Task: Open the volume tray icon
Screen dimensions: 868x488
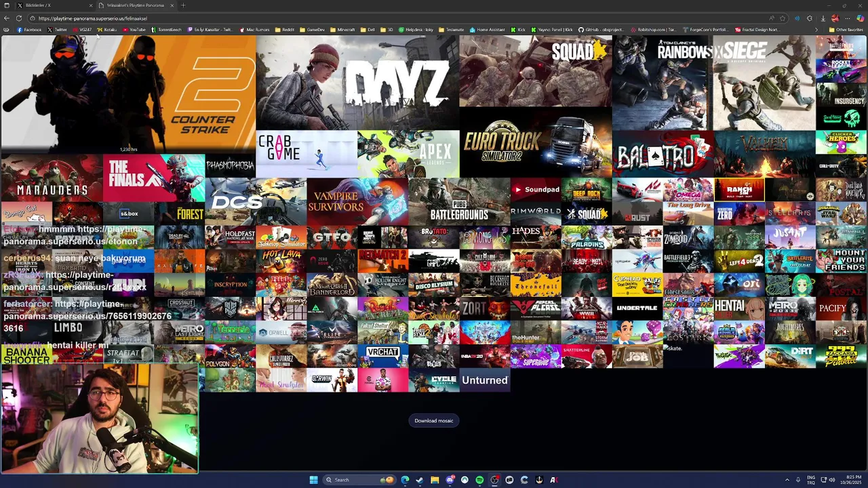Action: pos(832,480)
